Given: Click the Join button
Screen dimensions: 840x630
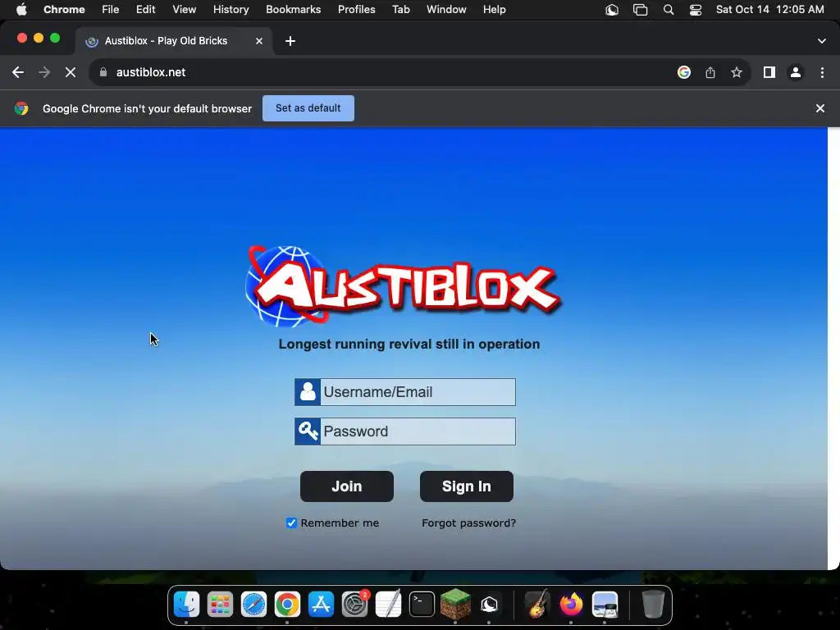Looking at the screenshot, I should (x=347, y=486).
